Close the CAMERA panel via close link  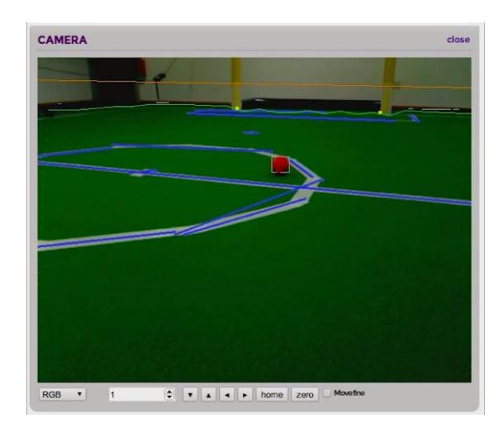click(458, 40)
